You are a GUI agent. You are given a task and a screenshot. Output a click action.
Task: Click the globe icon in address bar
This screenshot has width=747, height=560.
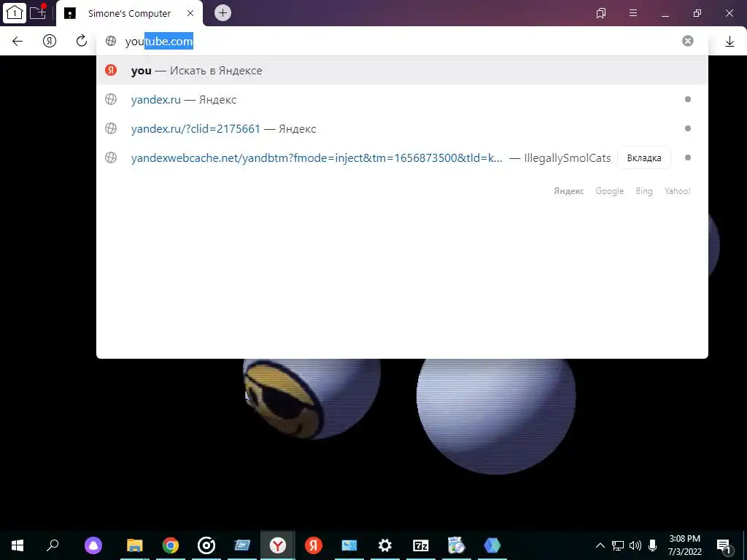(x=111, y=41)
